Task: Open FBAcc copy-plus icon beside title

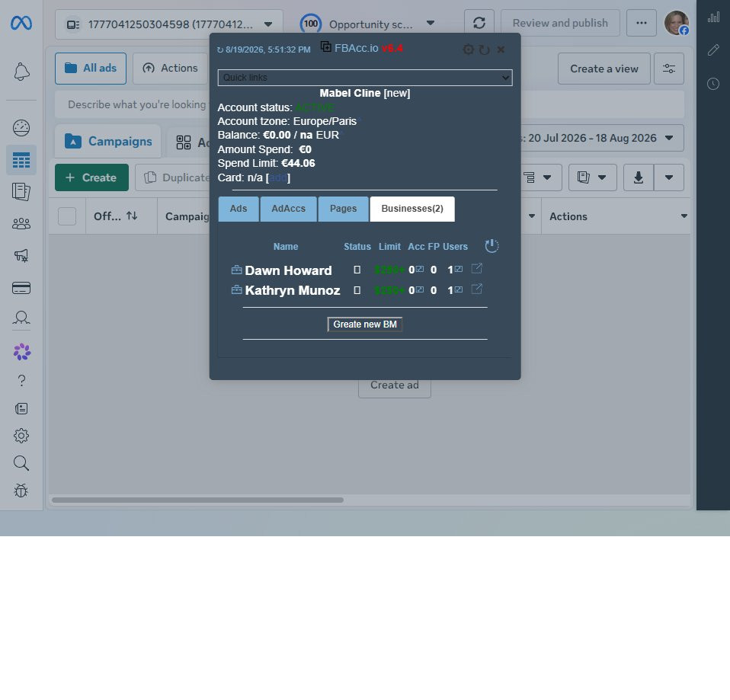Action: [326, 47]
